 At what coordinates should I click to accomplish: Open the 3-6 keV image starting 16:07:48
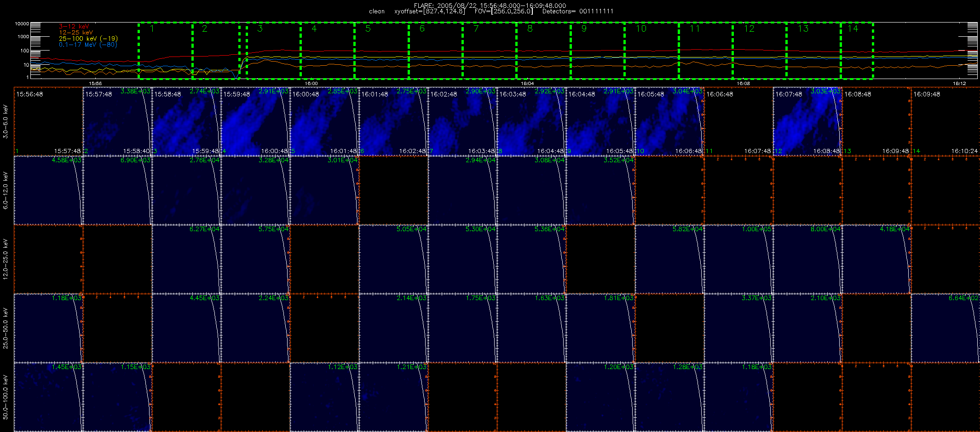807,121
